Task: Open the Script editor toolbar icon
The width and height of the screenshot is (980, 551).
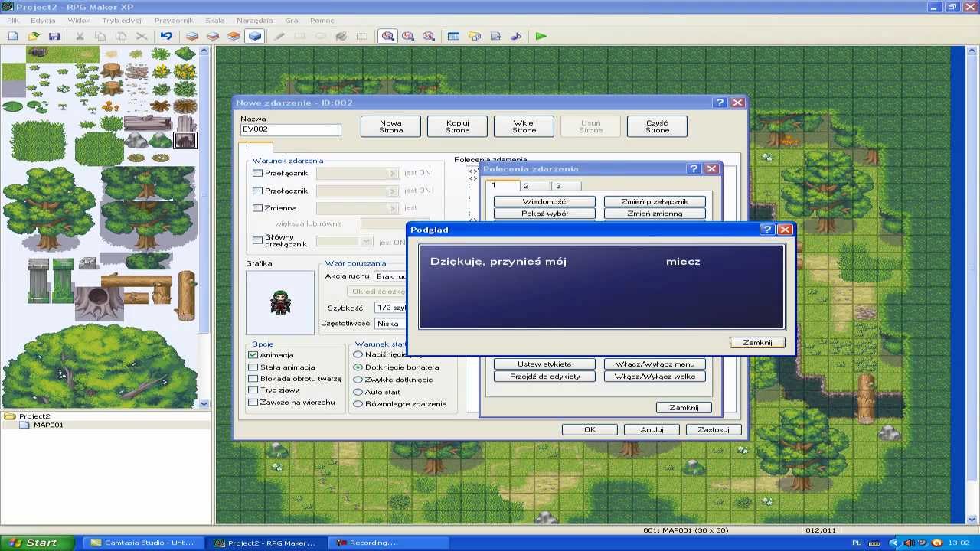Action: pyautogui.click(x=495, y=36)
